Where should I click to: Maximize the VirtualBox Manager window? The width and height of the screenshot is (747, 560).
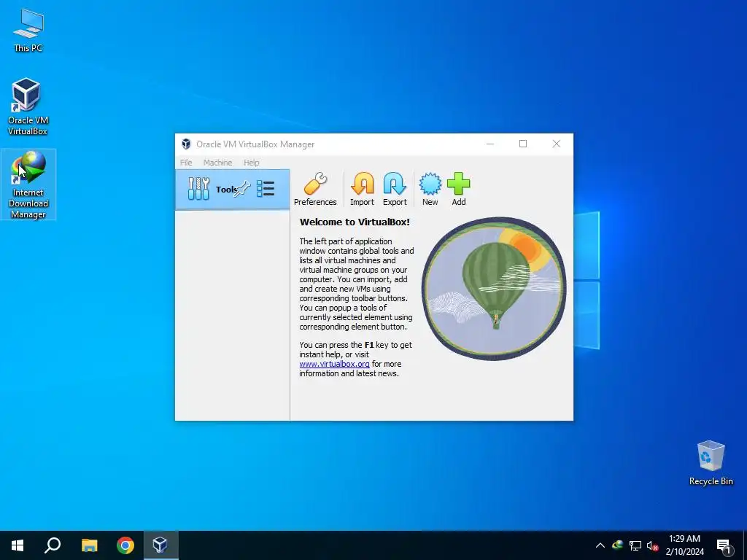[522, 144]
